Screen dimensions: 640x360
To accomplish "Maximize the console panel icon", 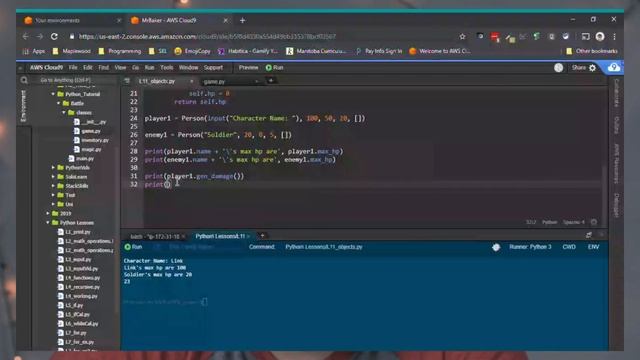I will pyautogui.click(x=589, y=235).
